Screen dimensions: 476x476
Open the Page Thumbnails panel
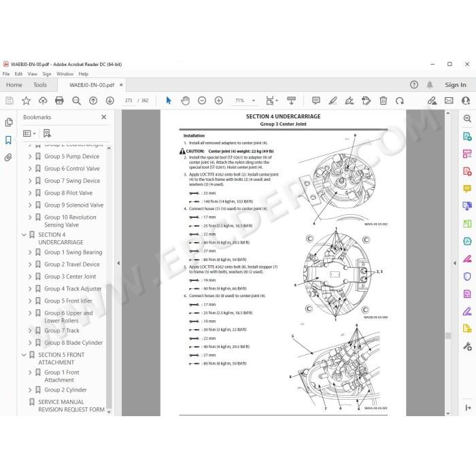[x=8, y=122]
